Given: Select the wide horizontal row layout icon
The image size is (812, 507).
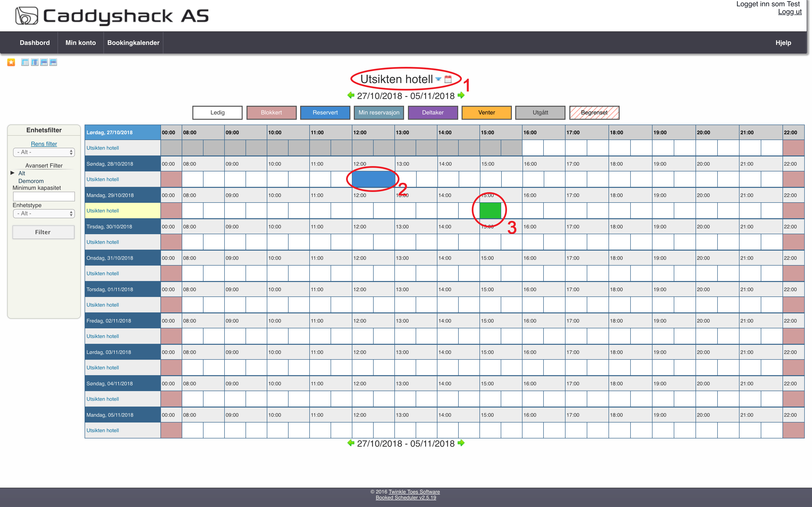Looking at the screenshot, I should [x=44, y=62].
